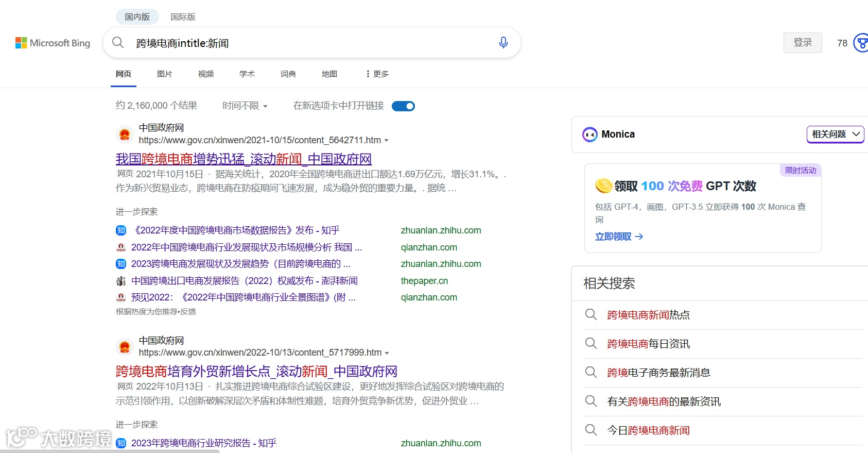The height and width of the screenshot is (453, 868).
Task: Open 《2022年度中国跨境电商市场数据报告》发布 - 知乎 link
Action: coord(235,230)
